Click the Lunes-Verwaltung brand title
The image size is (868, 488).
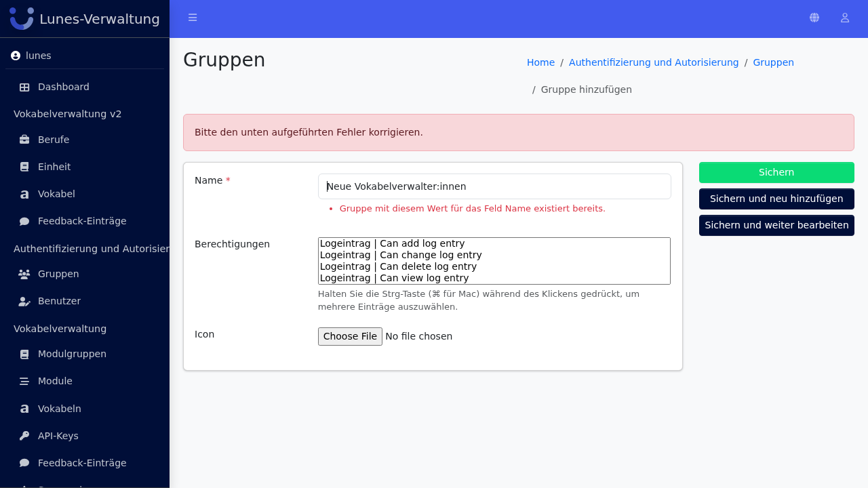coord(100,19)
